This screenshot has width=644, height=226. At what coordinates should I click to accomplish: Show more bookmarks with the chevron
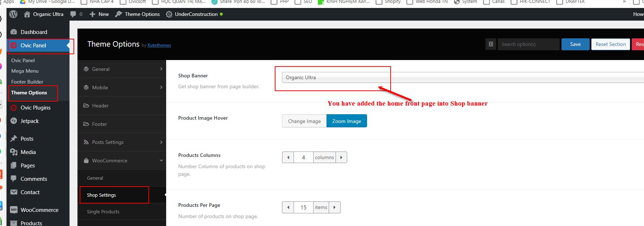click(624, 2)
